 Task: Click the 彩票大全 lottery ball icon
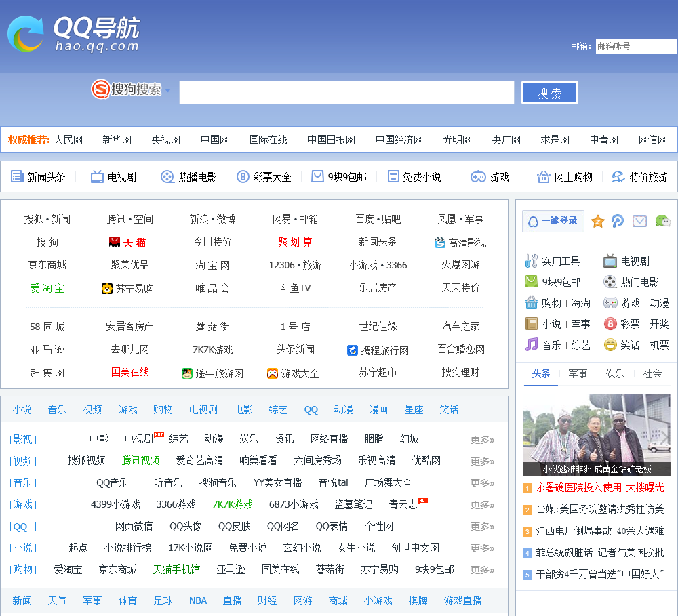point(243,176)
